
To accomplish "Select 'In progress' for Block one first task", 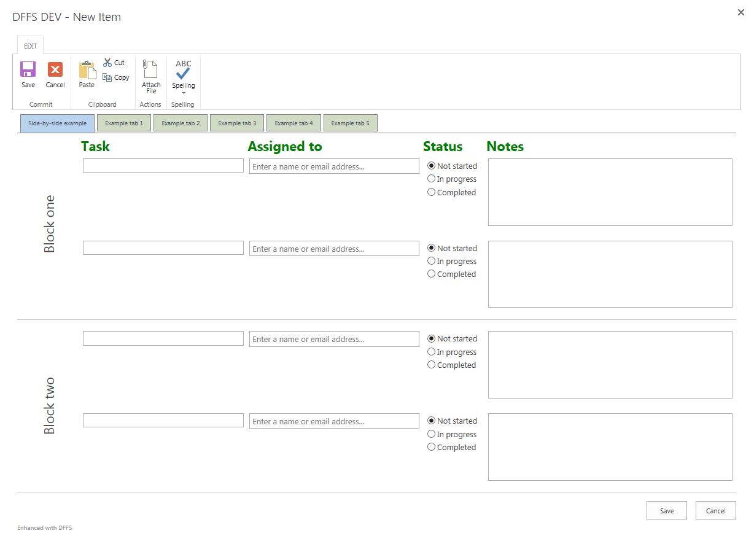I will point(431,179).
